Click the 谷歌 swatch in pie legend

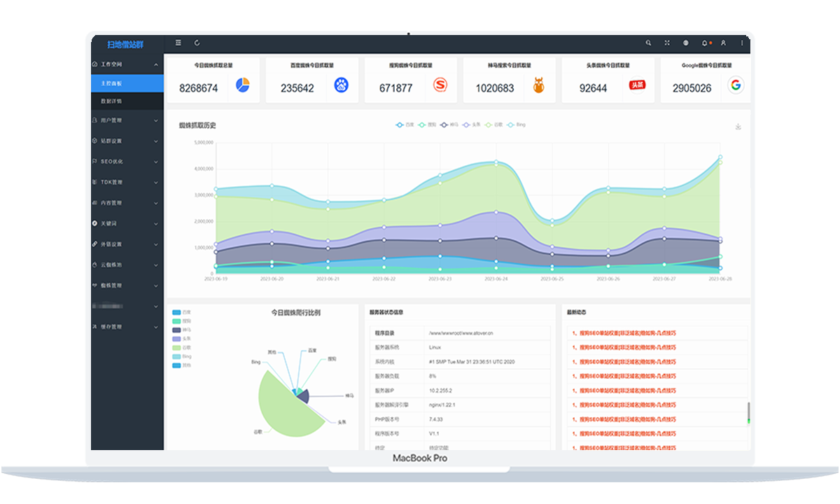(x=176, y=347)
